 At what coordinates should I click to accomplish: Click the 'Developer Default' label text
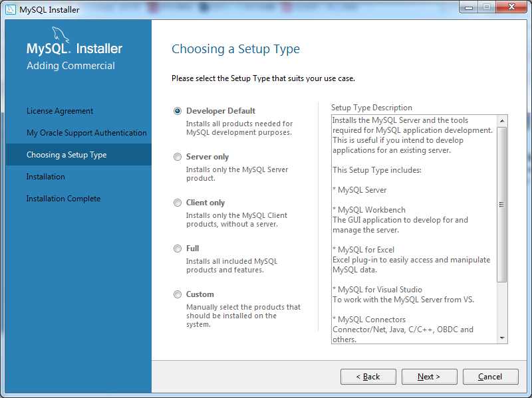(221, 111)
